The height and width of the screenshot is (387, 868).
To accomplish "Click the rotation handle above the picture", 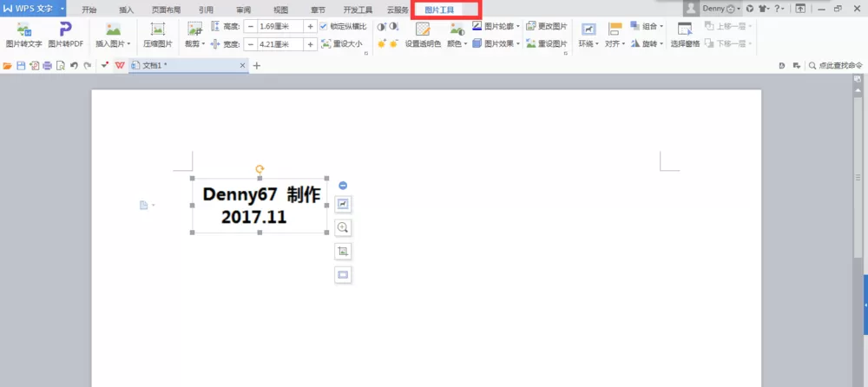I will 260,169.
